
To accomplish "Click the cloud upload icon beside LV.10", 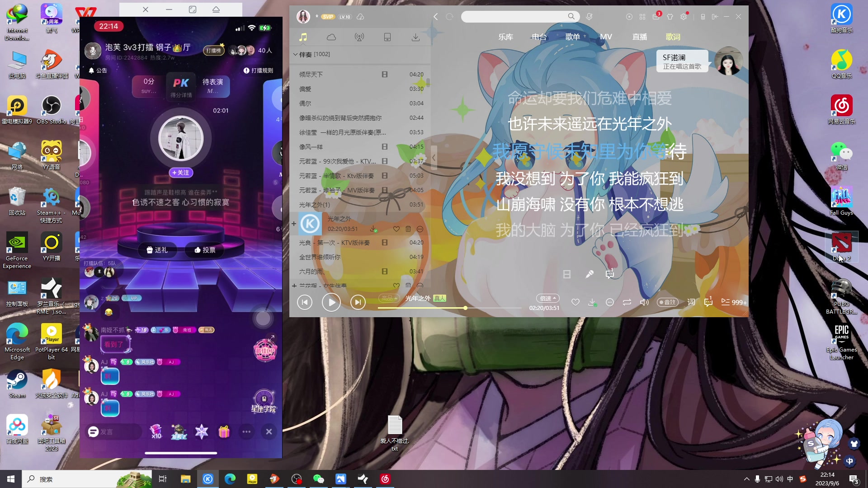I will 360,17.
